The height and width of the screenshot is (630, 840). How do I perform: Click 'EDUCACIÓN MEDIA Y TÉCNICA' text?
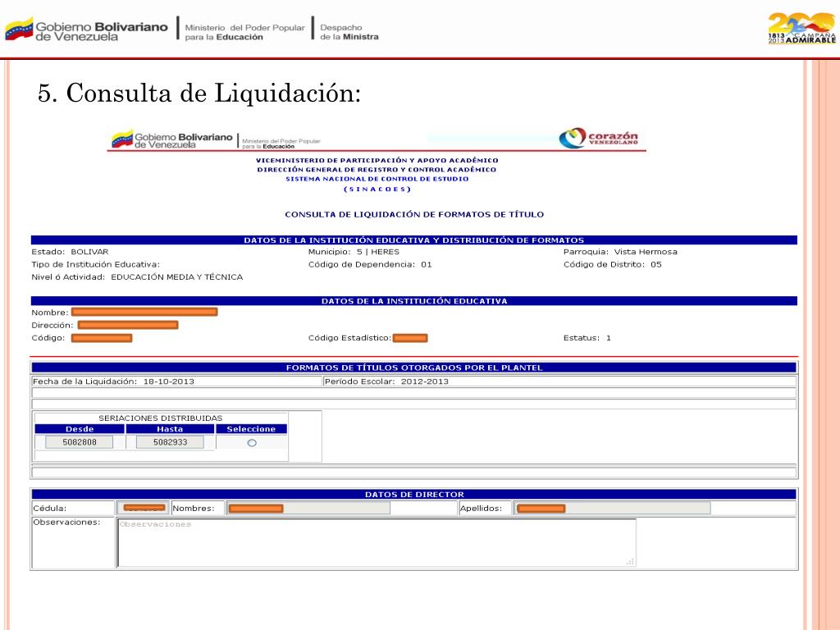point(177,277)
